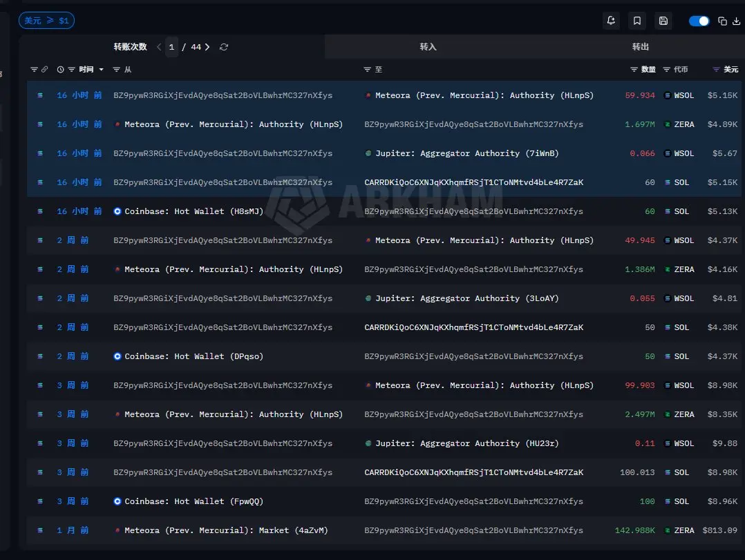Click the clock icon in the 时间 column header

pyautogui.click(x=60, y=69)
